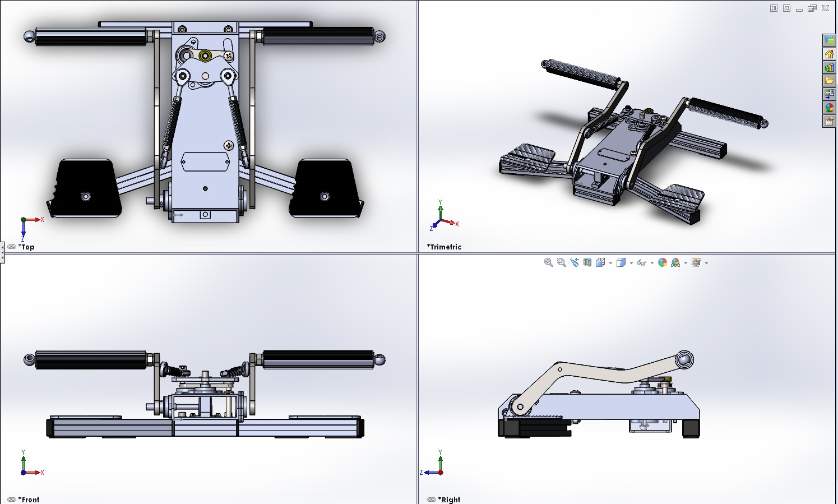Click the left panel collapse arrow handle
The image size is (838, 504).
pyautogui.click(x=2, y=253)
